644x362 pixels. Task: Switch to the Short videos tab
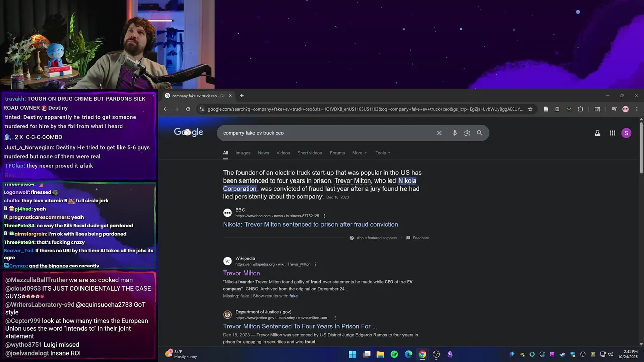(x=309, y=153)
